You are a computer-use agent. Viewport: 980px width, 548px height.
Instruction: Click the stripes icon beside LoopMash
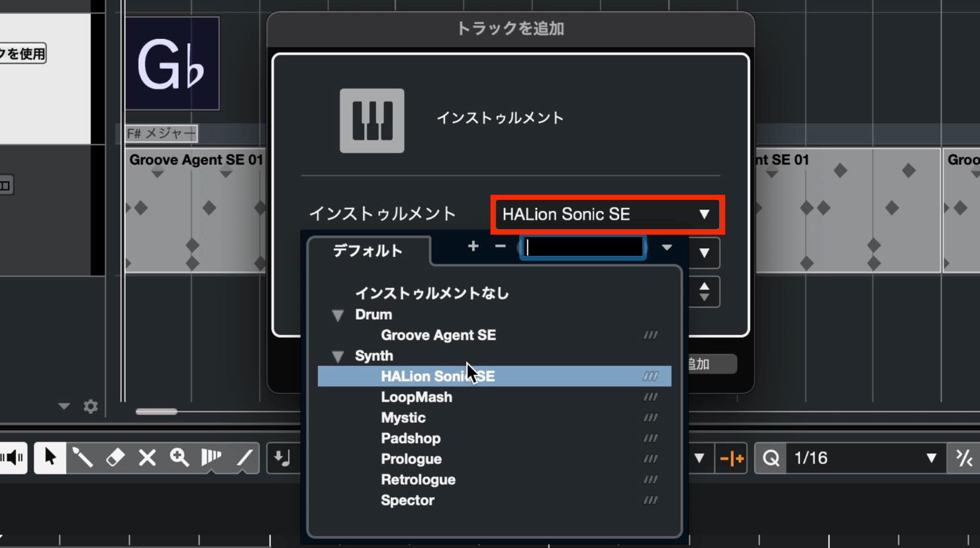651,397
